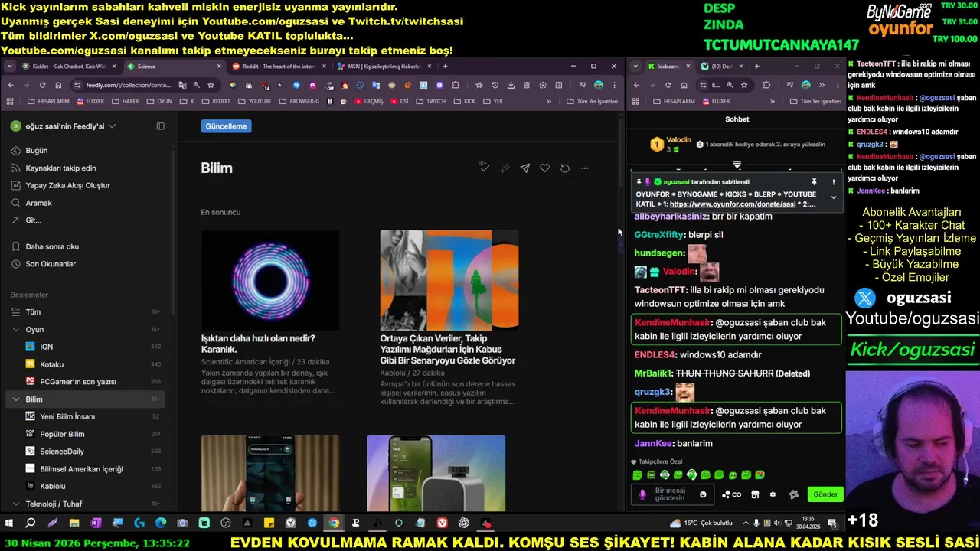Open the colorful collage article thumbnail

click(x=449, y=280)
